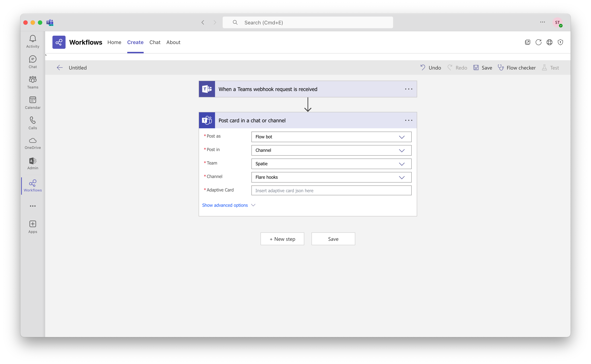
Task: Open the privacy shield icon
Action: tap(560, 42)
